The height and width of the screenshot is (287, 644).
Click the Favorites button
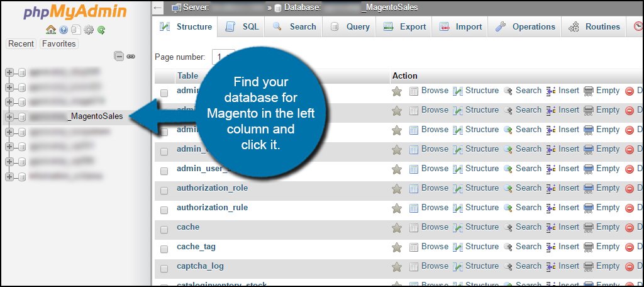[x=58, y=43]
